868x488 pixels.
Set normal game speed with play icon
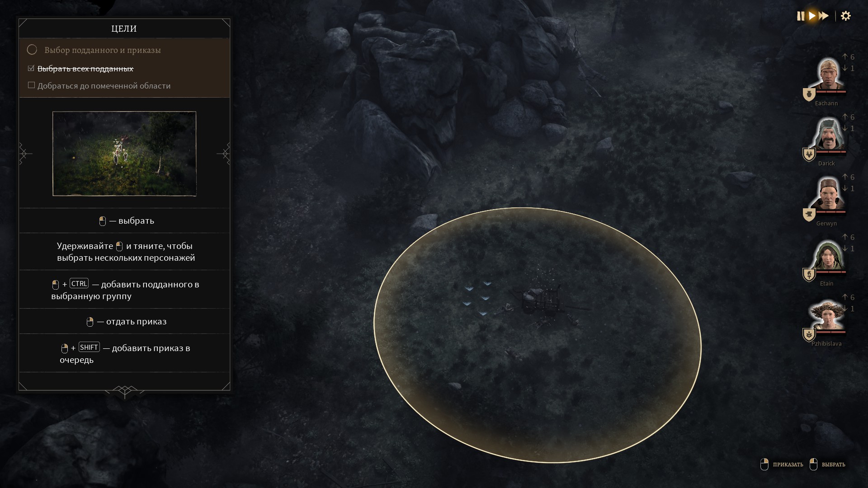point(812,16)
